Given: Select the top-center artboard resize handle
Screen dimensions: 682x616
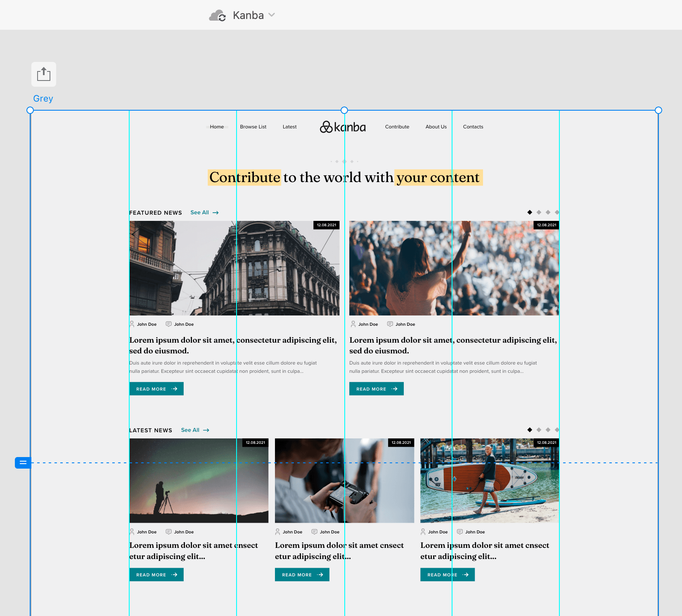Looking at the screenshot, I should pyautogui.click(x=344, y=110).
